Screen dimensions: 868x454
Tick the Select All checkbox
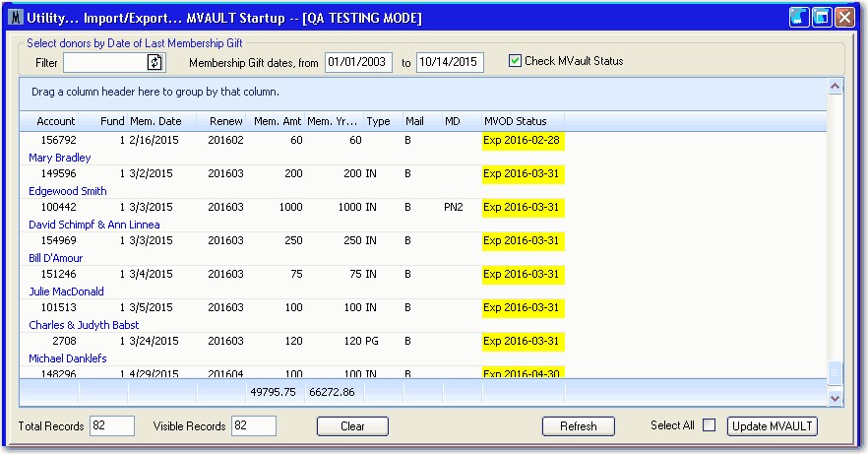(x=709, y=425)
